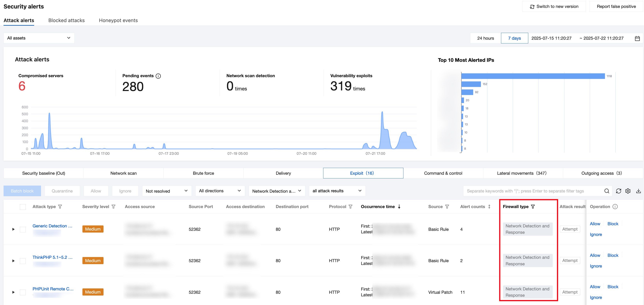Click Report false positive button

click(x=616, y=7)
